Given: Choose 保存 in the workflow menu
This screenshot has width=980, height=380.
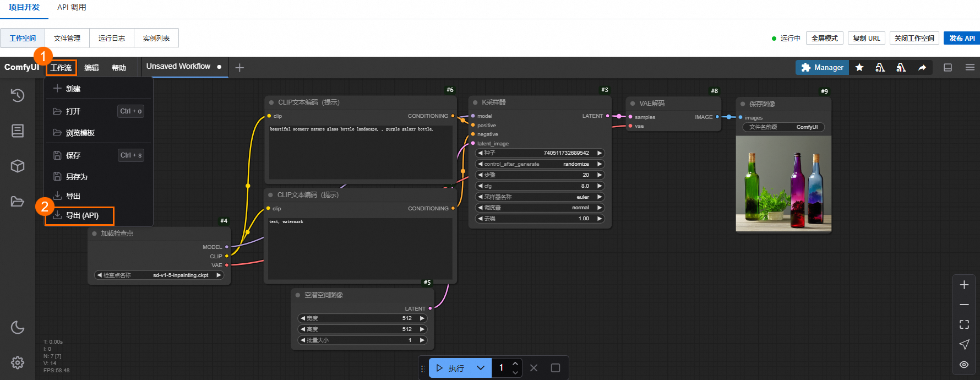Looking at the screenshot, I should (98, 155).
